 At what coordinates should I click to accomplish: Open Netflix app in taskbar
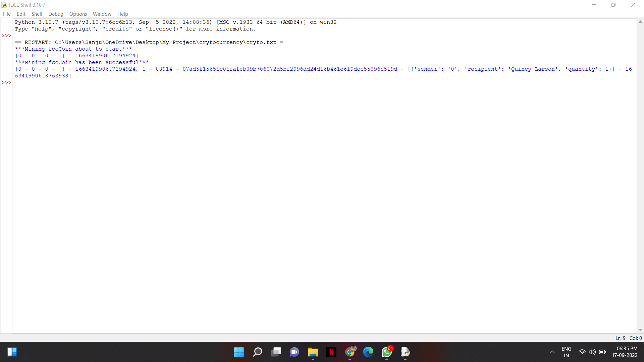331,352
